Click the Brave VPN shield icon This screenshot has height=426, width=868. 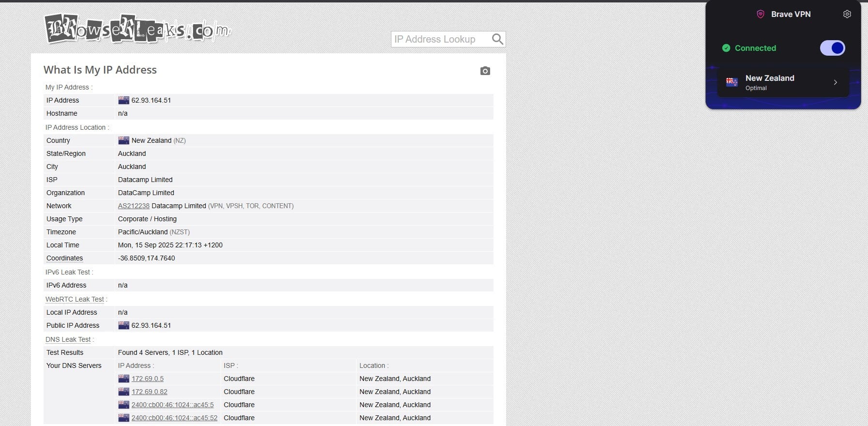[760, 14]
